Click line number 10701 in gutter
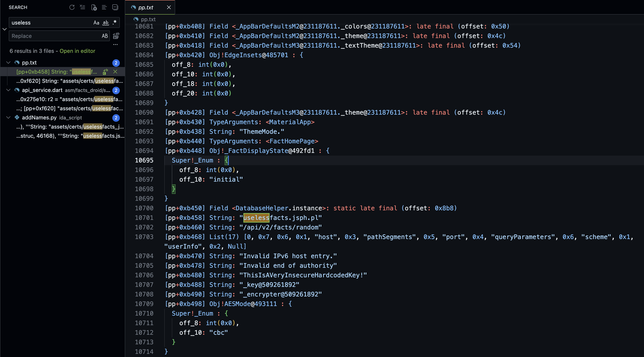This screenshot has width=644, height=357. coord(144,218)
